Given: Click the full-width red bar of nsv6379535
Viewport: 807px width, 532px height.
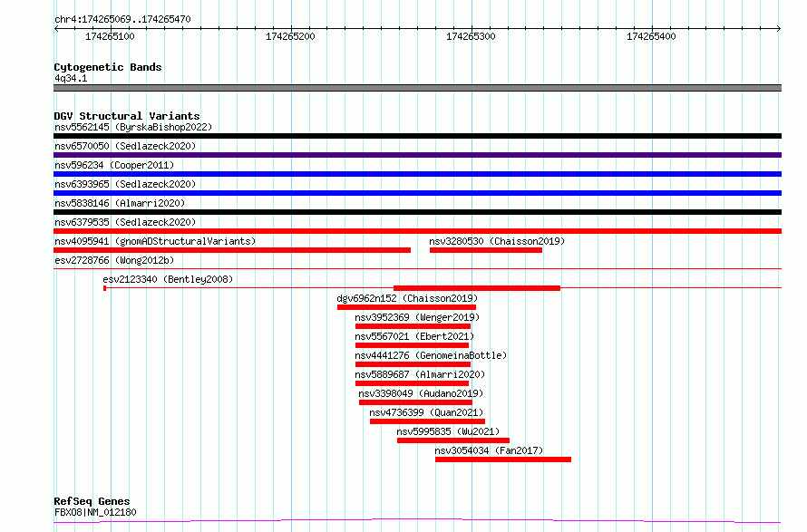Looking at the screenshot, I should (x=417, y=231).
